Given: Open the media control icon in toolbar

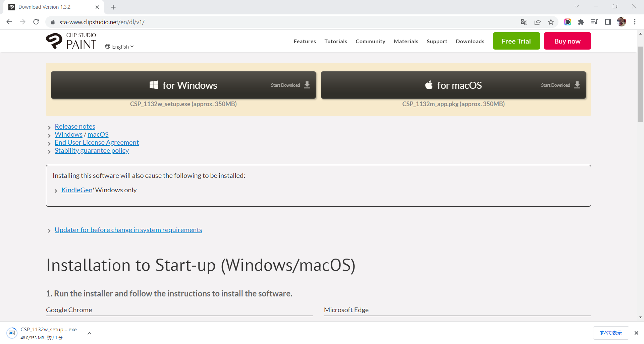Looking at the screenshot, I should pyautogui.click(x=594, y=22).
